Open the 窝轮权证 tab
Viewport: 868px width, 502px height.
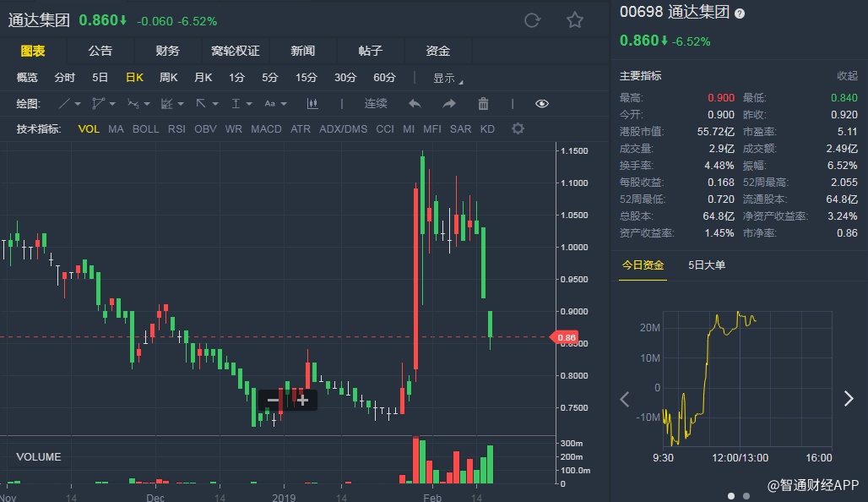[x=236, y=51]
